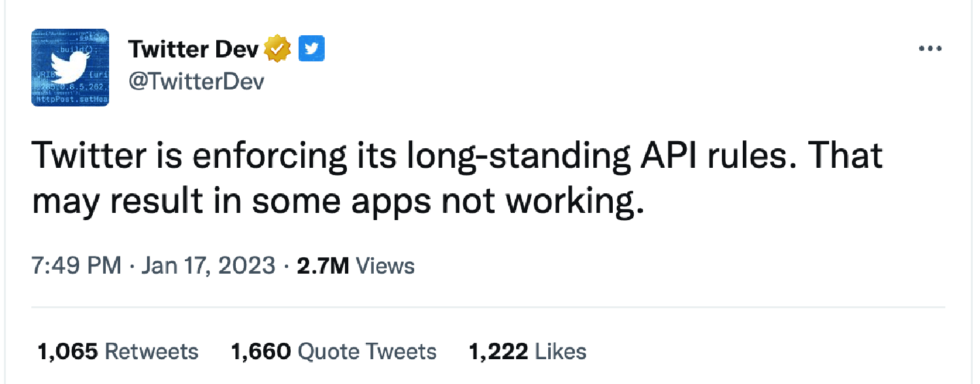Open the Quote Tweets list label
Screen dimensions: 980x384
(x=367, y=351)
